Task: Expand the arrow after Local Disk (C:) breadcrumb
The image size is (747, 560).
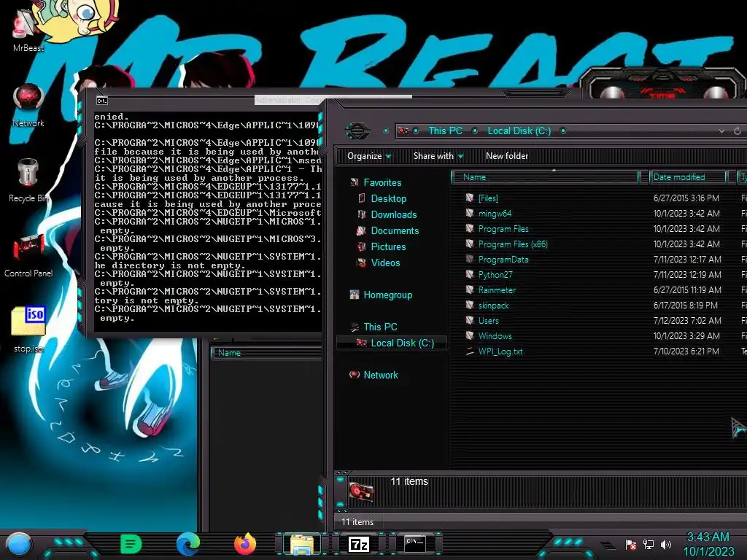Action: click(x=563, y=131)
